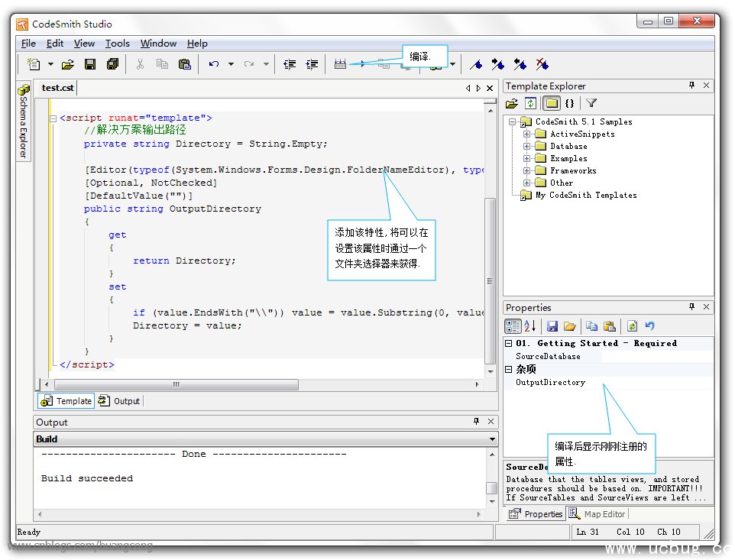The height and width of the screenshot is (560, 735).
Task: Click the Properties panel save icon
Action: pyautogui.click(x=552, y=326)
